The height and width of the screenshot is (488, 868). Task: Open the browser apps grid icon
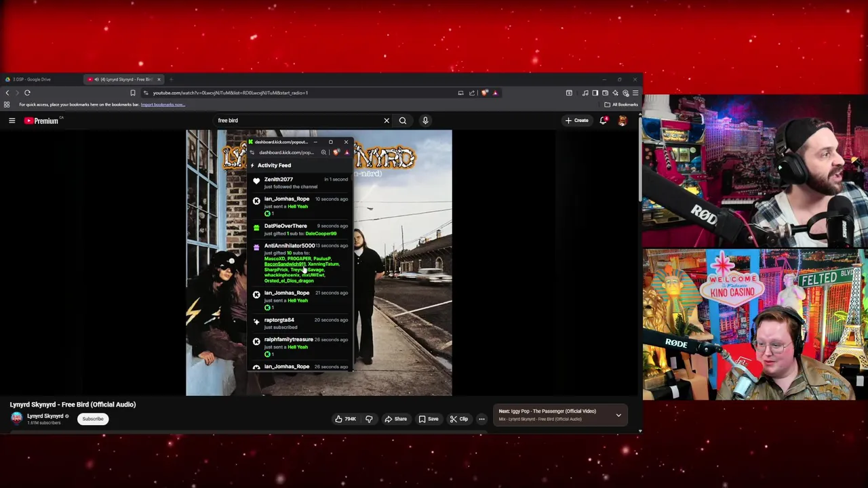(x=7, y=104)
